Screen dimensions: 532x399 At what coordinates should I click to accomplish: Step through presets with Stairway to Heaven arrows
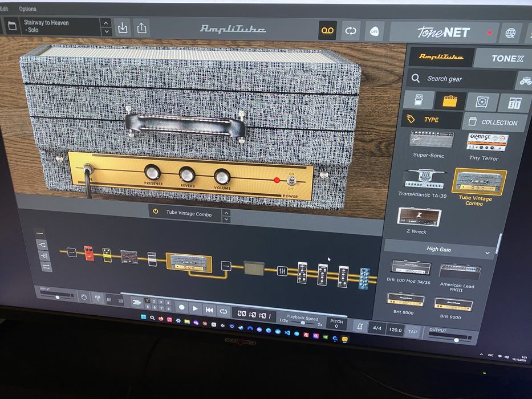(x=106, y=27)
